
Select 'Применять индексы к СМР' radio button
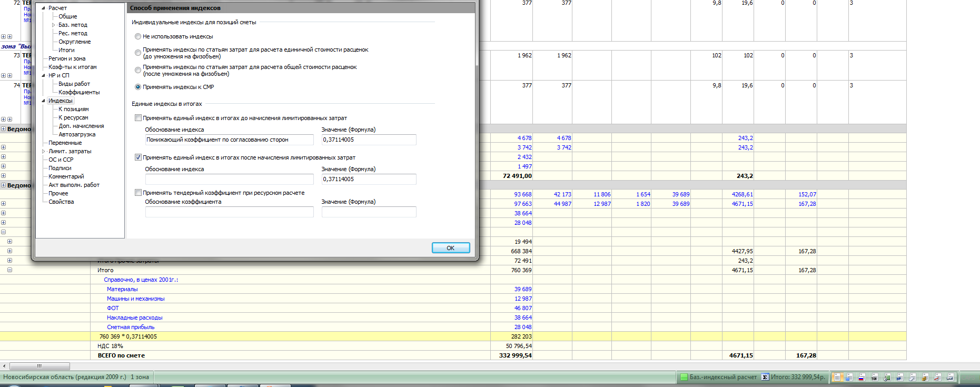coord(138,87)
